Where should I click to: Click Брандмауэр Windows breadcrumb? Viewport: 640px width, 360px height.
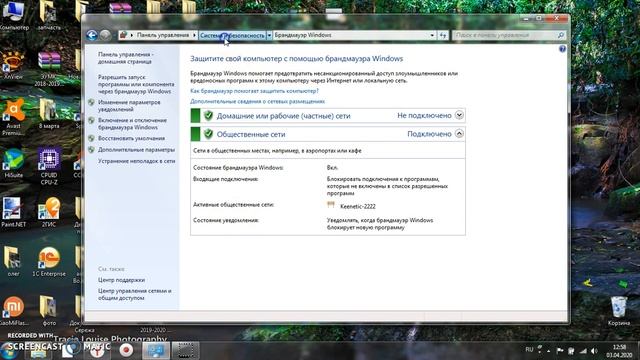[x=303, y=36]
